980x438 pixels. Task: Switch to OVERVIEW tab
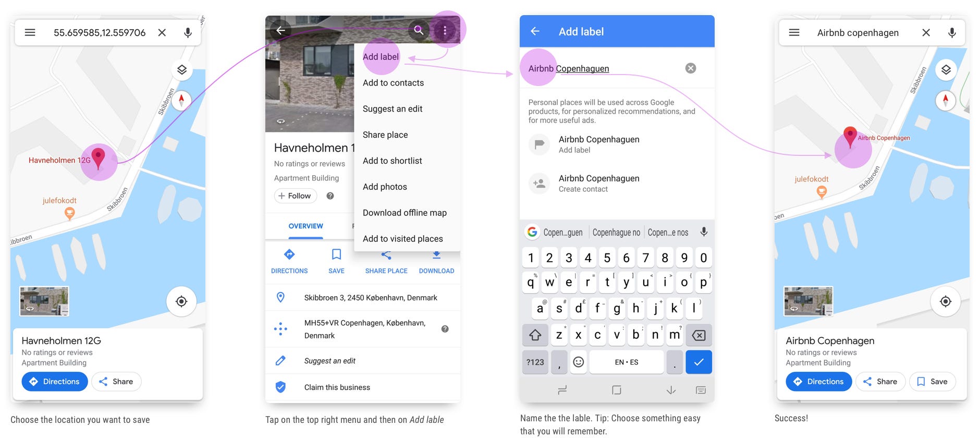coord(305,226)
